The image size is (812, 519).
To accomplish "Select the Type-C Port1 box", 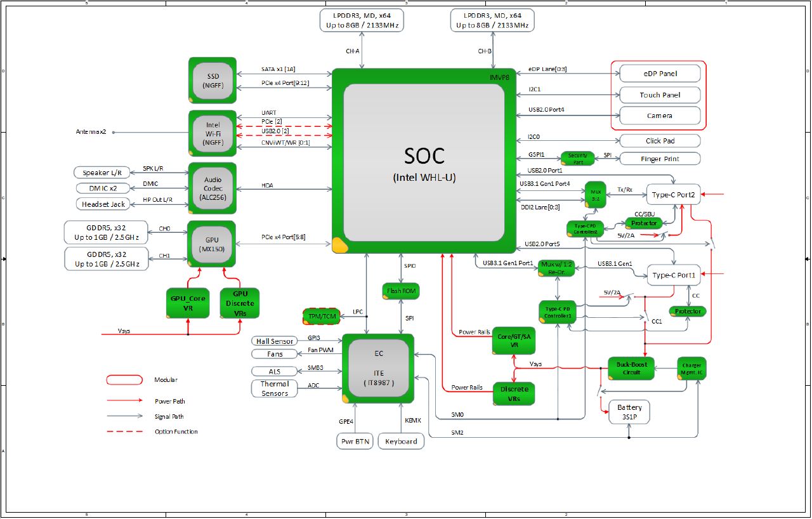I will point(673,275).
